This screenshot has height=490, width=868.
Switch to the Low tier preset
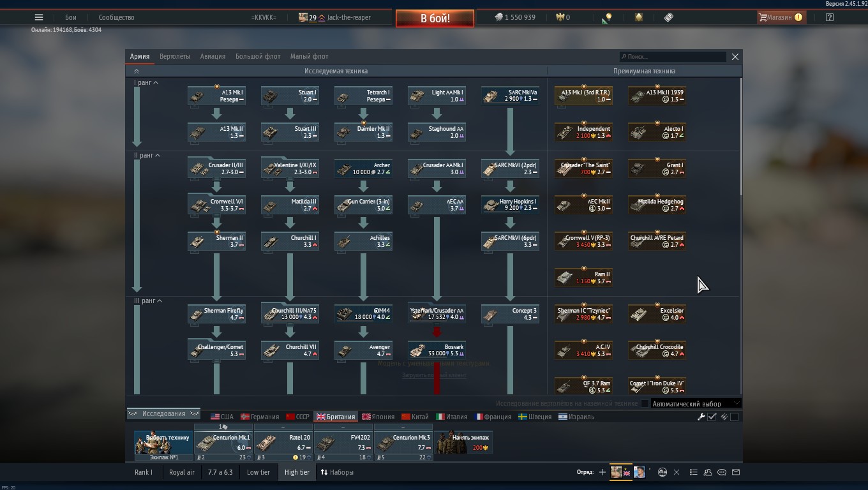(x=258, y=472)
